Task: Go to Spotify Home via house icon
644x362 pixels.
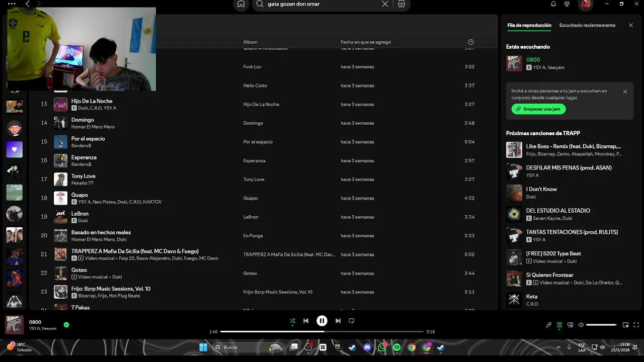Action: 241,4
